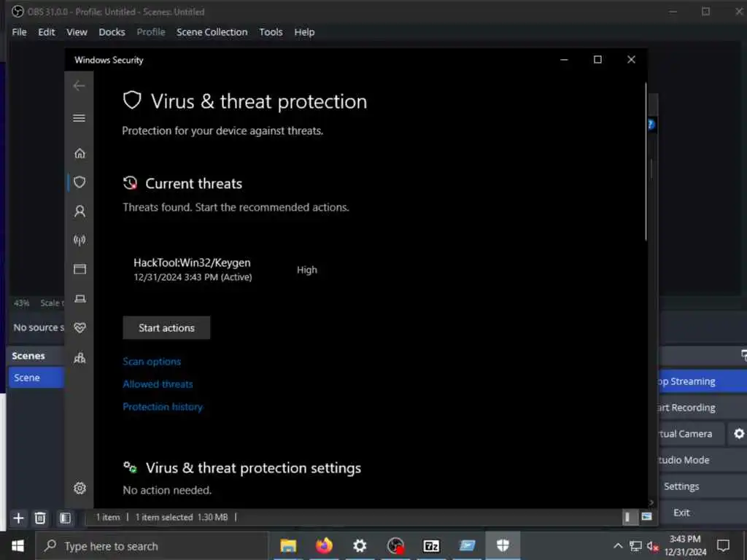The width and height of the screenshot is (747, 560).
Task: Click the Exit button in OBS
Action: [x=703, y=513]
